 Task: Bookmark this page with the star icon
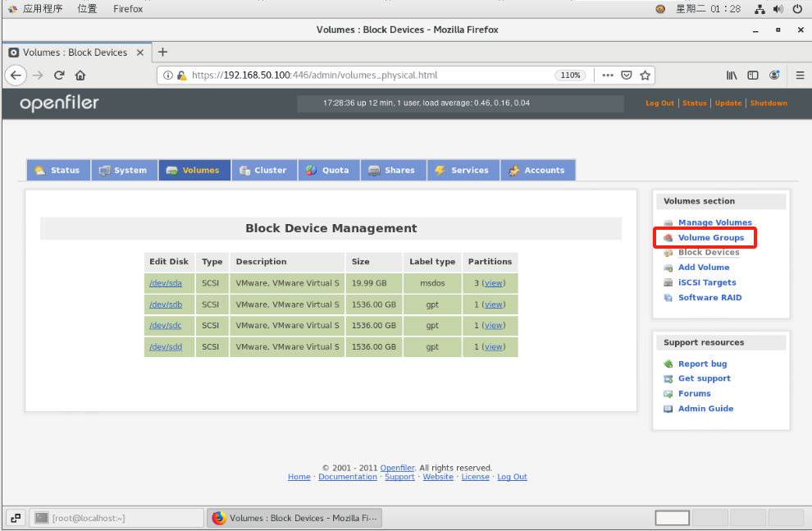click(645, 76)
